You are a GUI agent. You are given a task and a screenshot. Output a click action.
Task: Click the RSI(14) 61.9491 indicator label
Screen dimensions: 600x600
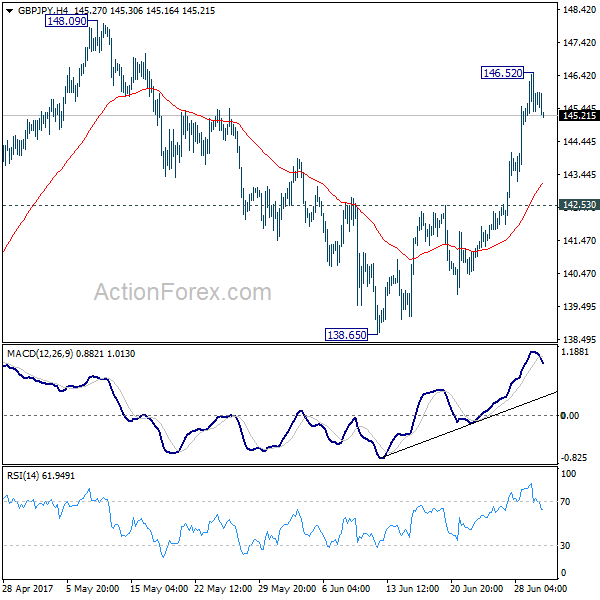[x=41, y=476]
